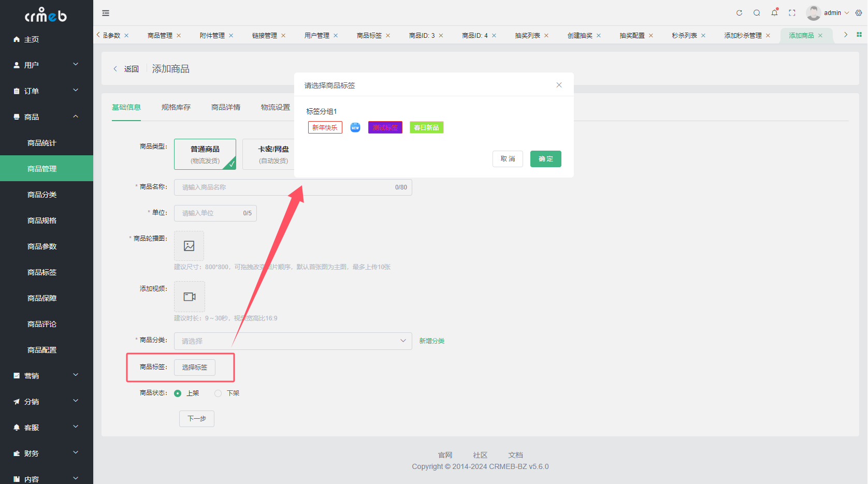Select the purple 测试标签 tag
This screenshot has height=484, width=868.
(385, 127)
